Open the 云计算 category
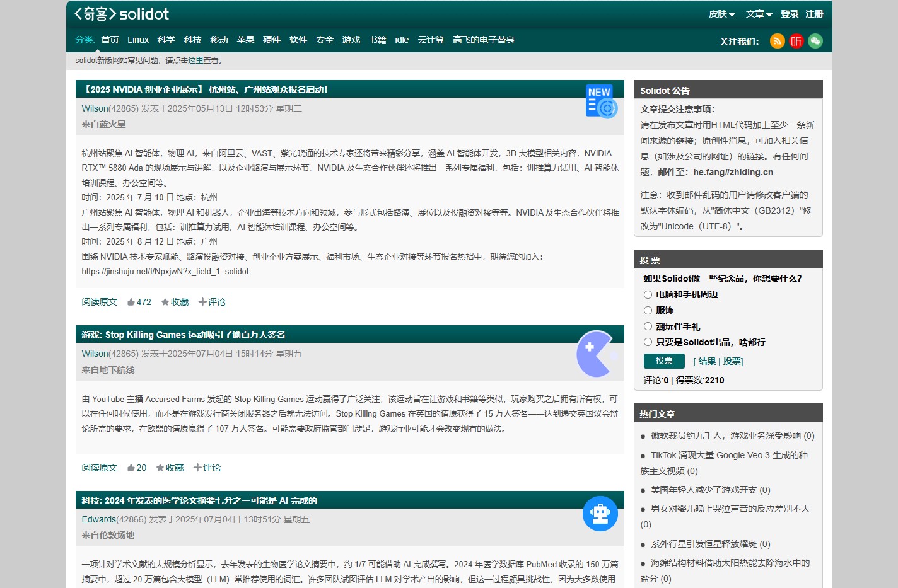 click(x=431, y=40)
